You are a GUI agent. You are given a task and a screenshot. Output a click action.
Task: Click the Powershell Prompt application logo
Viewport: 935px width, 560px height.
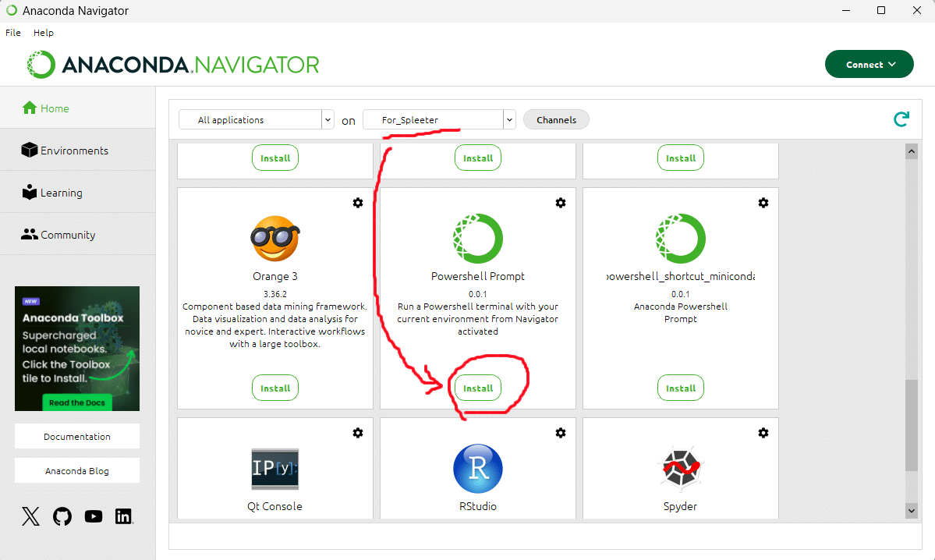click(x=477, y=239)
